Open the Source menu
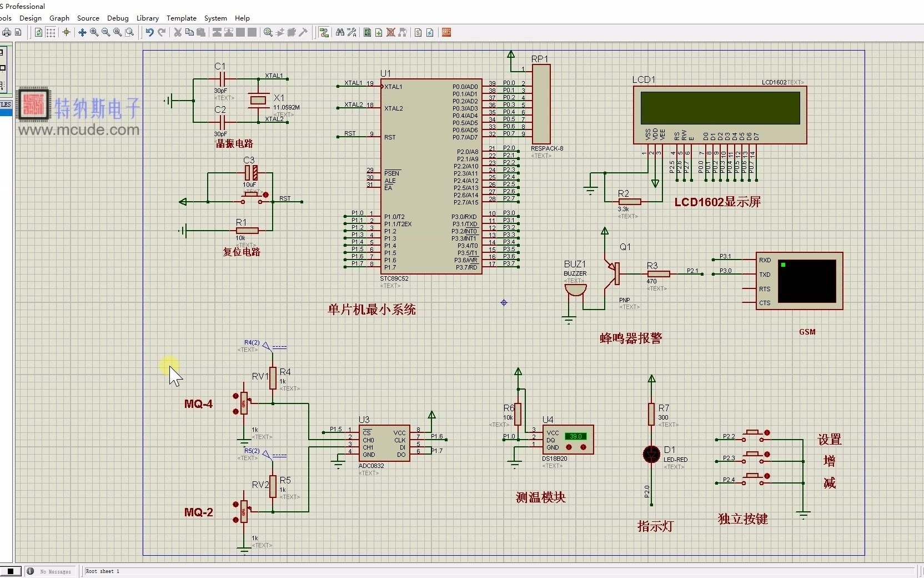924x578 pixels. point(88,18)
